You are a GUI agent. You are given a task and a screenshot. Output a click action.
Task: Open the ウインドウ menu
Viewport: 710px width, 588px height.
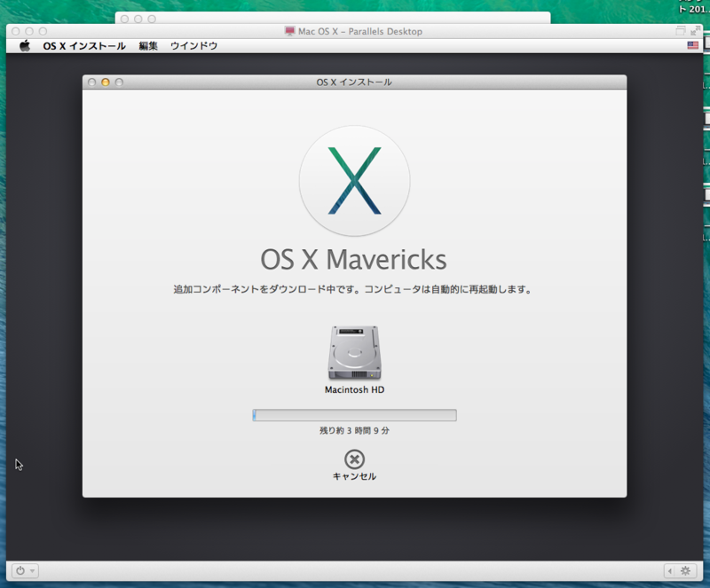coord(193,45)
